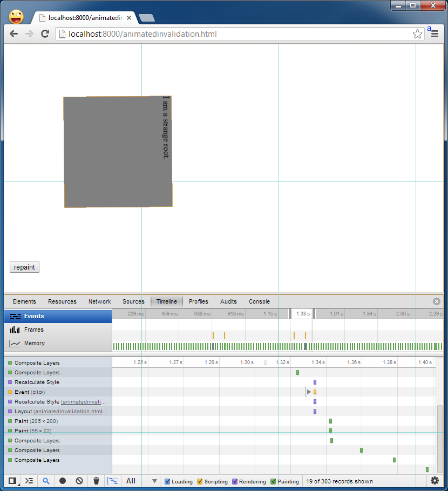Open the Chrome menu

[x=435, y=34]
